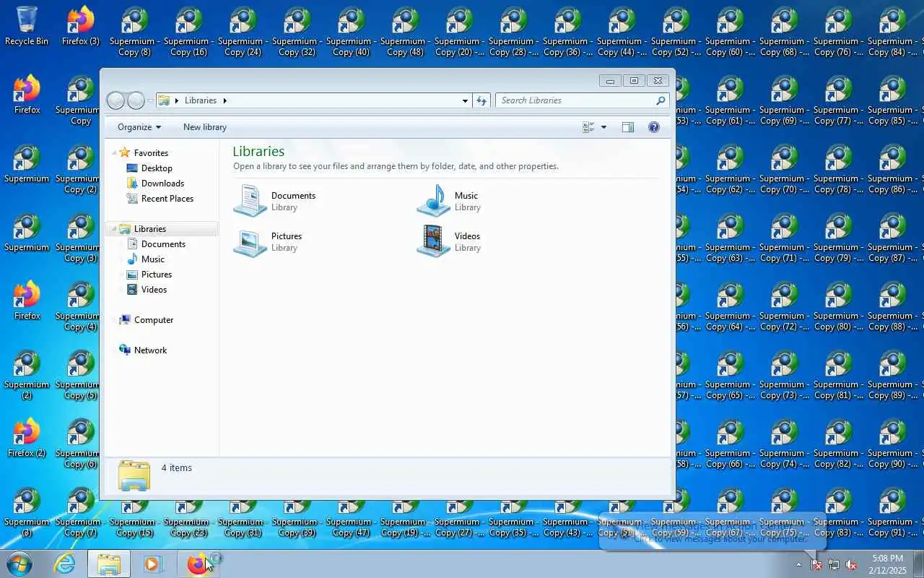Viewport: 924px width, 578px height.
Task: Refresh the Libraries view
Action: tap(481, 100)
